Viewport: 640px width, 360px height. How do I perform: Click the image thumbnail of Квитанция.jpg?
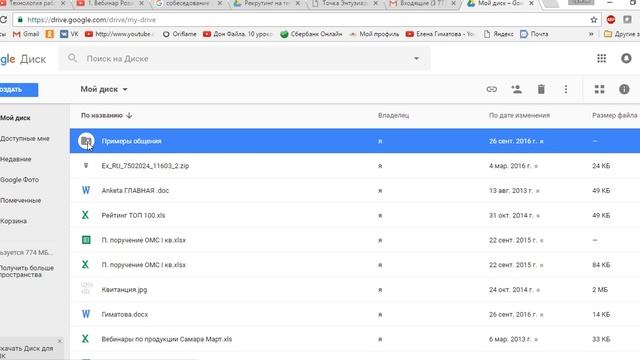point(87,289)
